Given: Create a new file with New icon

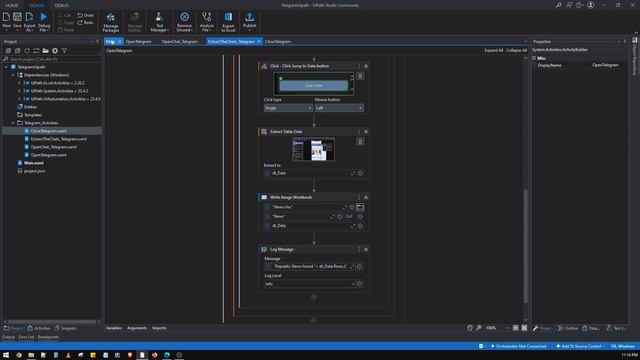Looking at the screenshot, I should pos(7,21).
